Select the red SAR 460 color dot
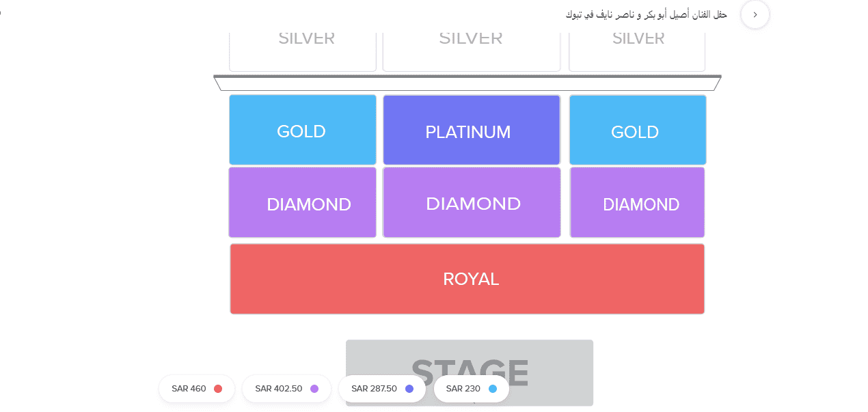This screenshot has width=868, height=412. click(218, 389)
